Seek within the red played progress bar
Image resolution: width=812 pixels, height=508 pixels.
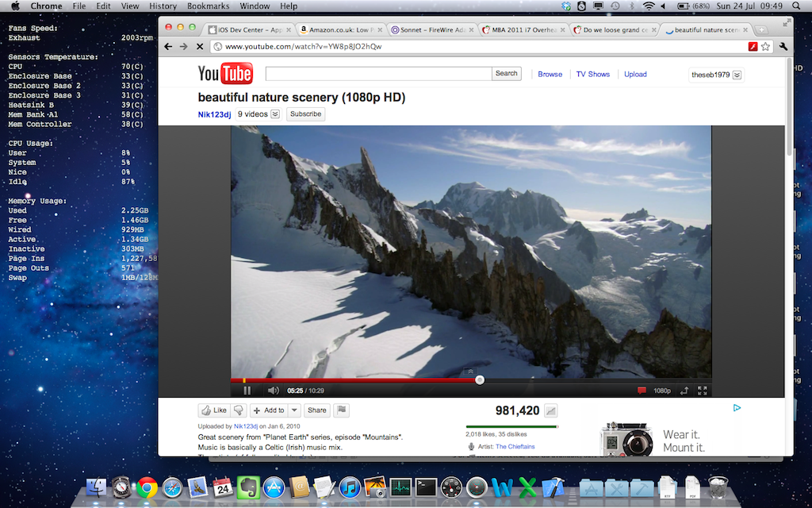pos(354,380)
